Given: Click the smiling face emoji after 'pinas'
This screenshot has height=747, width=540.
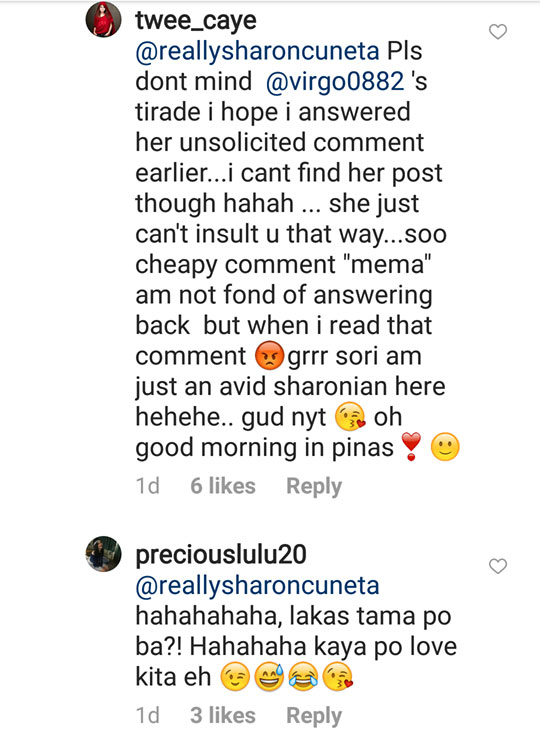Looking at the screenshot, I should (445, 447).
